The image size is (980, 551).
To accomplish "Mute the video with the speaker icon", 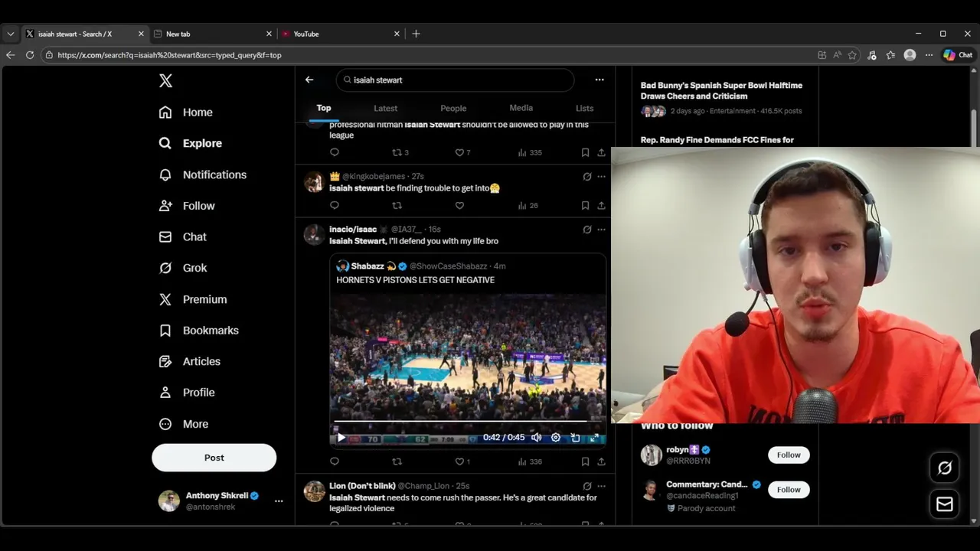I will tap(536, 438).
